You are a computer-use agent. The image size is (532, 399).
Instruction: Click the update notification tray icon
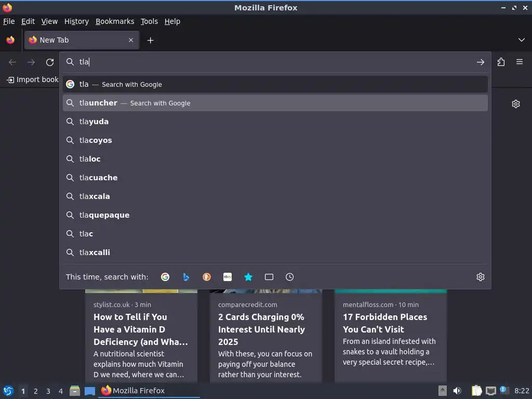tap(504, 390)
